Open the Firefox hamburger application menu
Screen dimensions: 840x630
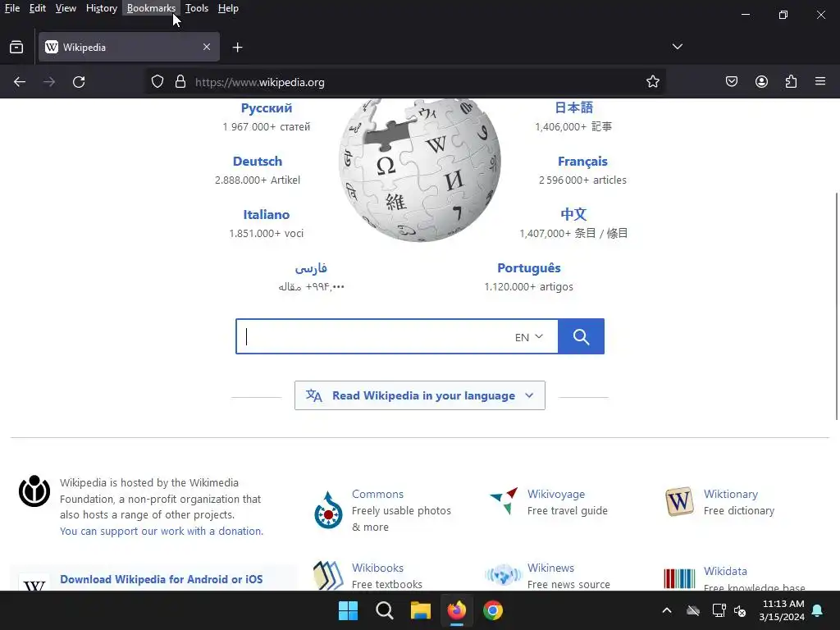[x=820, y=81]
